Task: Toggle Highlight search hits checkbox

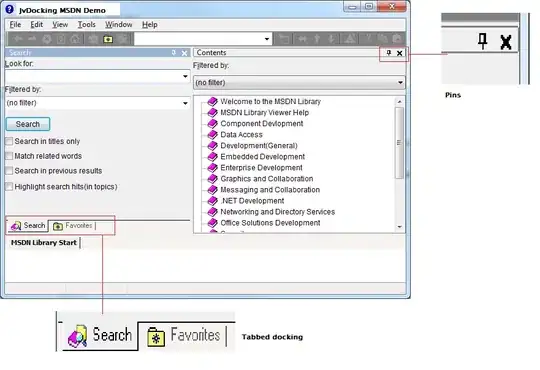Action: (9, 187)
